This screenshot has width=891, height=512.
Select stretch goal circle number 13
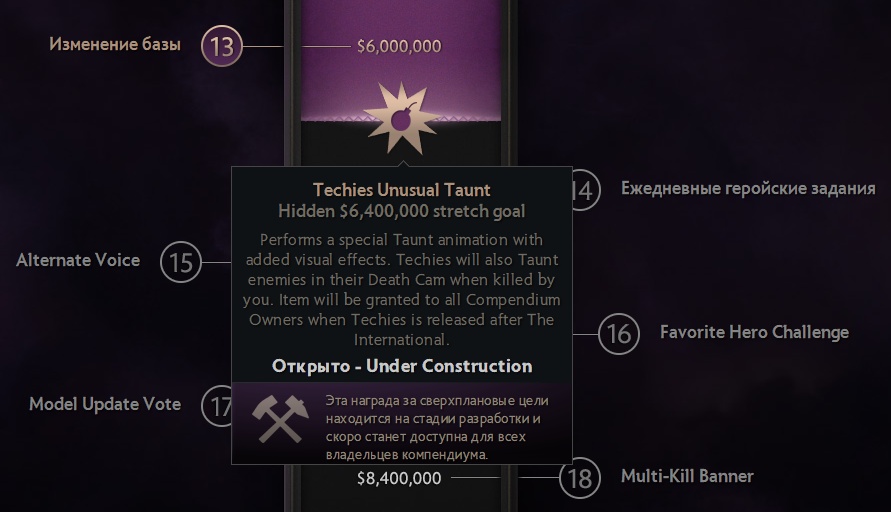(x=222, y=46)
